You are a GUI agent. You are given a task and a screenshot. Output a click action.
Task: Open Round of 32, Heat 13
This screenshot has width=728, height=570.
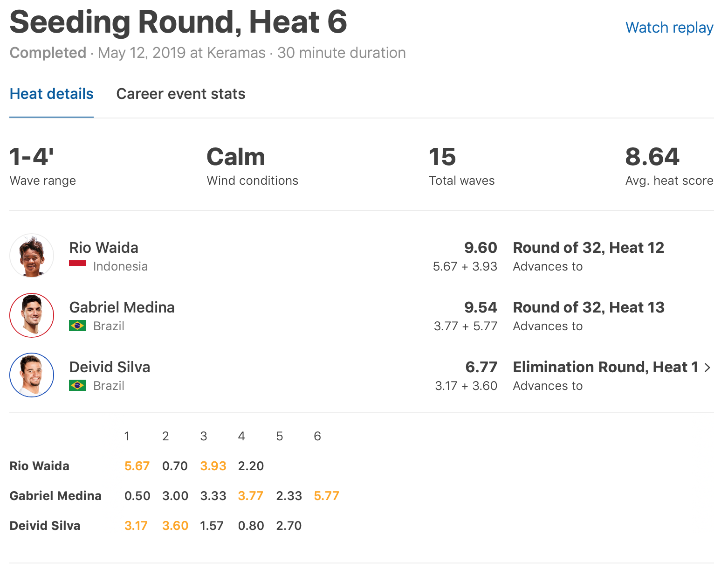pos(588,307)
